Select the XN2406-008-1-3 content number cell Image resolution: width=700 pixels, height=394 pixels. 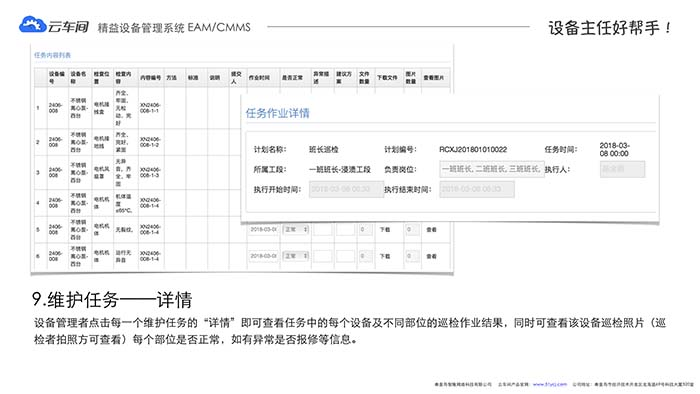coord(150,172)
